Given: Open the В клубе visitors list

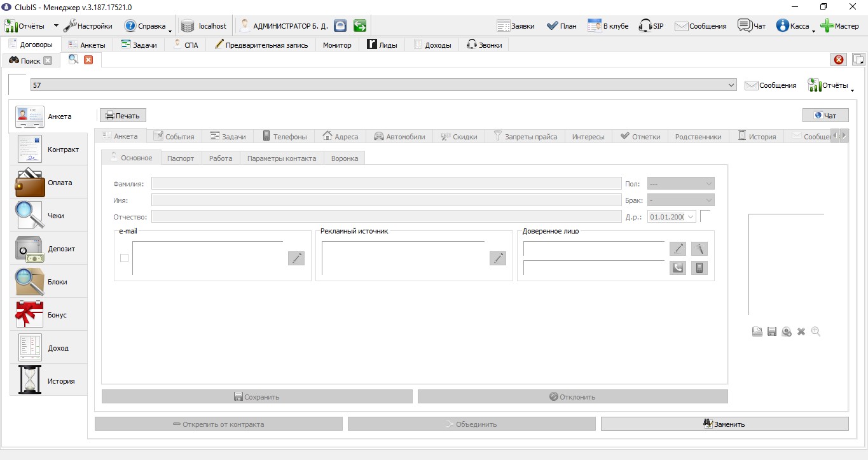Looking at the screenshot, I should [608, 26].
